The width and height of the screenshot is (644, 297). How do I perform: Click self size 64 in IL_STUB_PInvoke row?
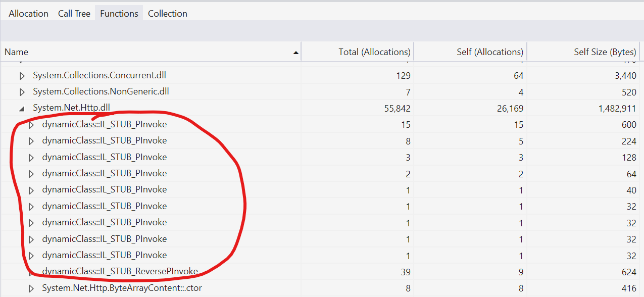631,174
